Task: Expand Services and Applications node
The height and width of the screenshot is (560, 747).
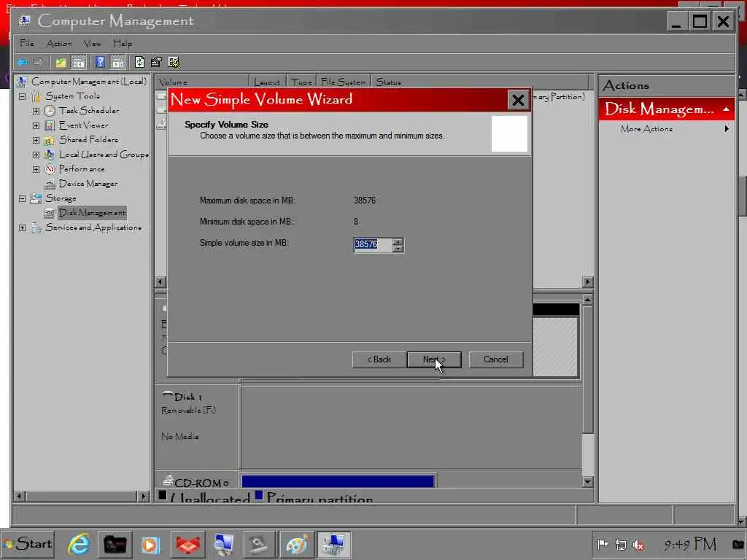Action: 23,227
